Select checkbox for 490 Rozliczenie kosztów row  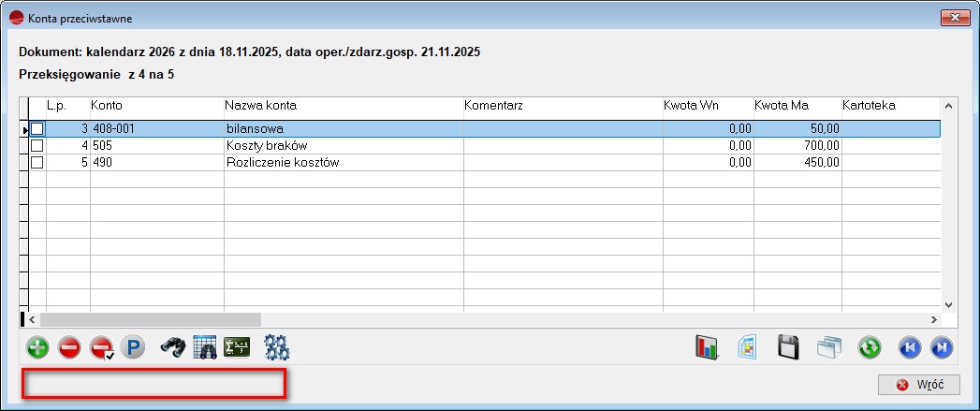tap(37, 163)
